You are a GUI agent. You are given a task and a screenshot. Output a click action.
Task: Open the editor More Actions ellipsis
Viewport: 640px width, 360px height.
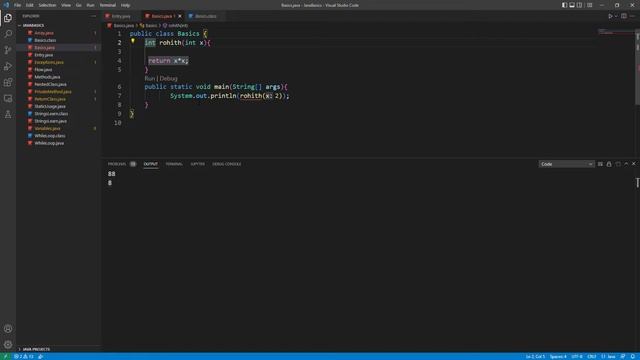tap(633, 16)
